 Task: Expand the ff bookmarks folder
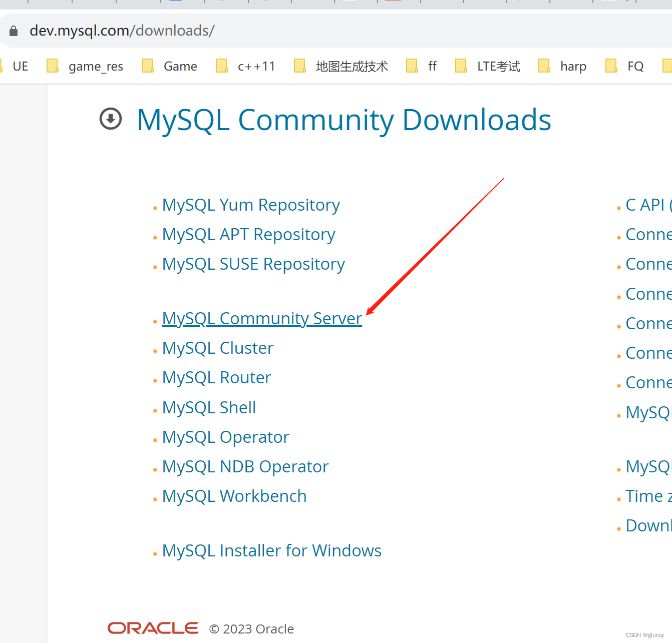412,66
